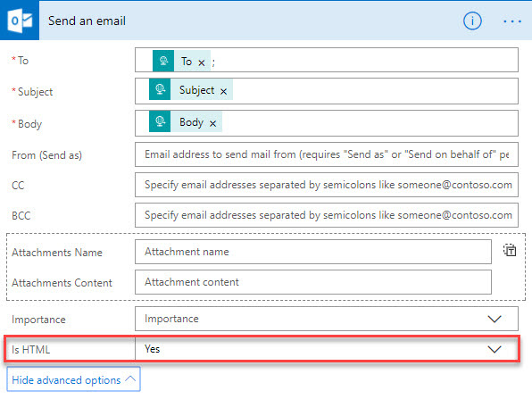Click the Importance field label
The image size is (532, 399).
click(x=38, y=320)
